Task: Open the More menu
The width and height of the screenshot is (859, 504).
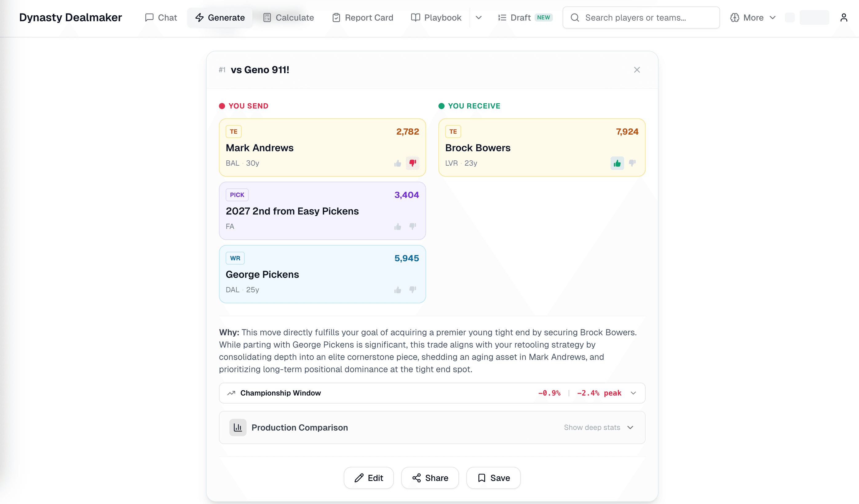Action: (x=753, y=18)
